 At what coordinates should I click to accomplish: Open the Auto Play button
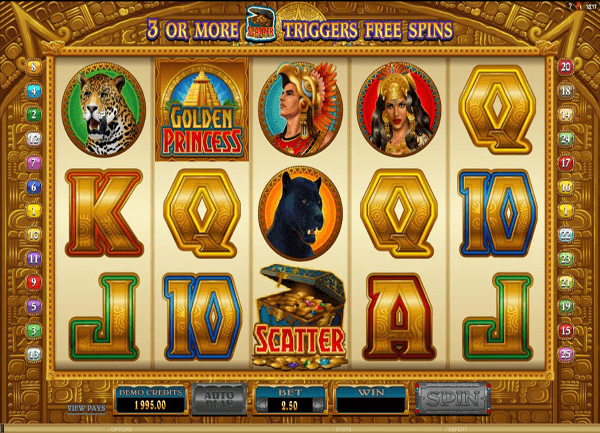219,400
